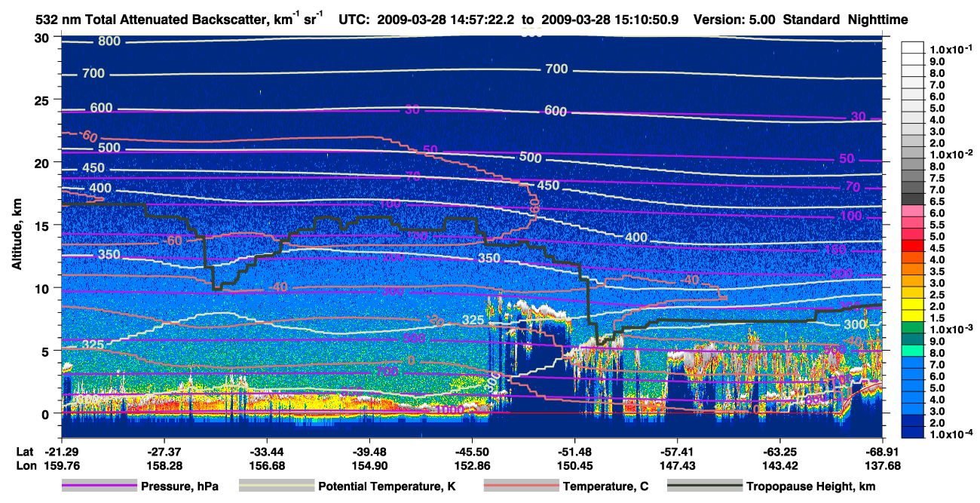Click the longitude value '156.68'
Screen dimensions: 980x503
point(267,465)
